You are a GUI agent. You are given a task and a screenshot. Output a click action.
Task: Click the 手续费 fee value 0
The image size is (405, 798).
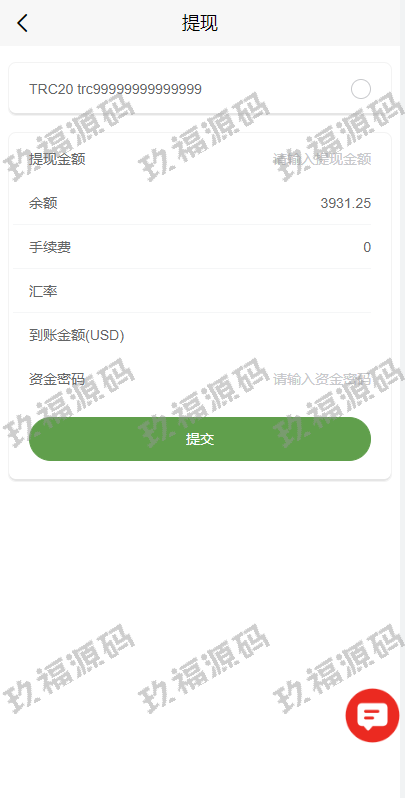tap(367, 247)
